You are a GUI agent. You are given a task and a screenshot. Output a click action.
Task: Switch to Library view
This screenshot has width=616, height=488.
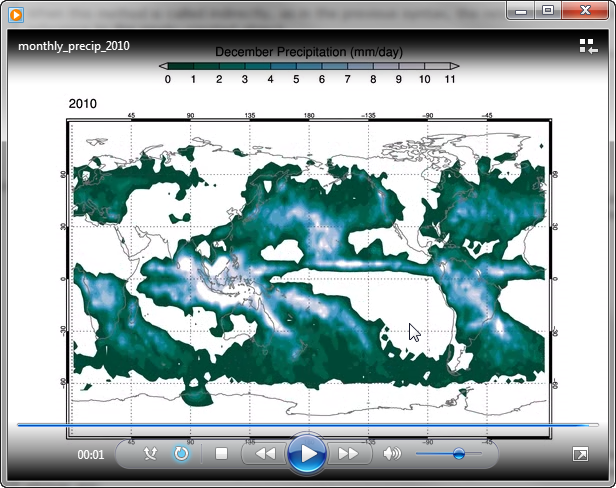tap(587, 46)
